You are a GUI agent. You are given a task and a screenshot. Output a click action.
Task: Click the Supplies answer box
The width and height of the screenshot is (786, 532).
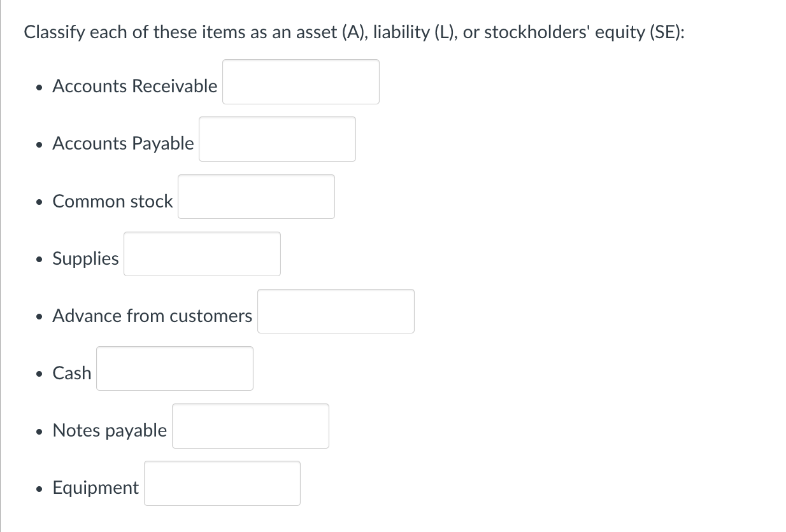tap(202, 253)
